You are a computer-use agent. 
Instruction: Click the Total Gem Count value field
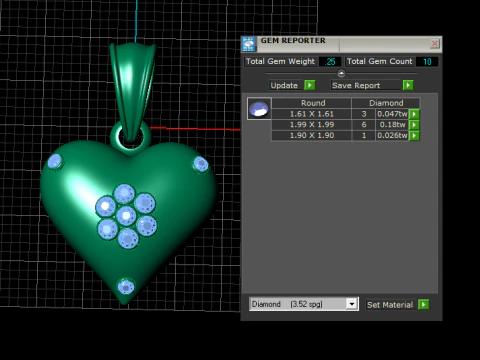pos(427,62)
